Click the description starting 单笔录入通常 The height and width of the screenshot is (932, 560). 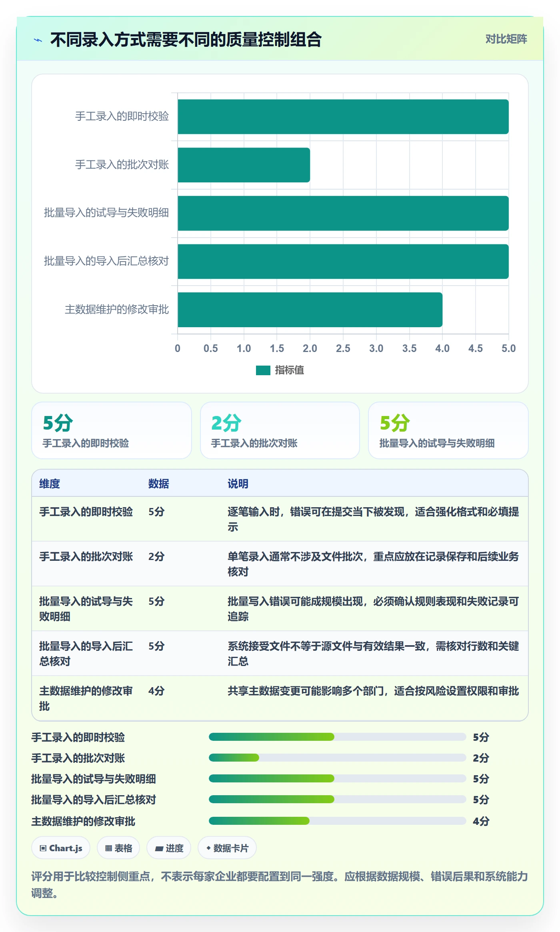[x=373, y=564]
